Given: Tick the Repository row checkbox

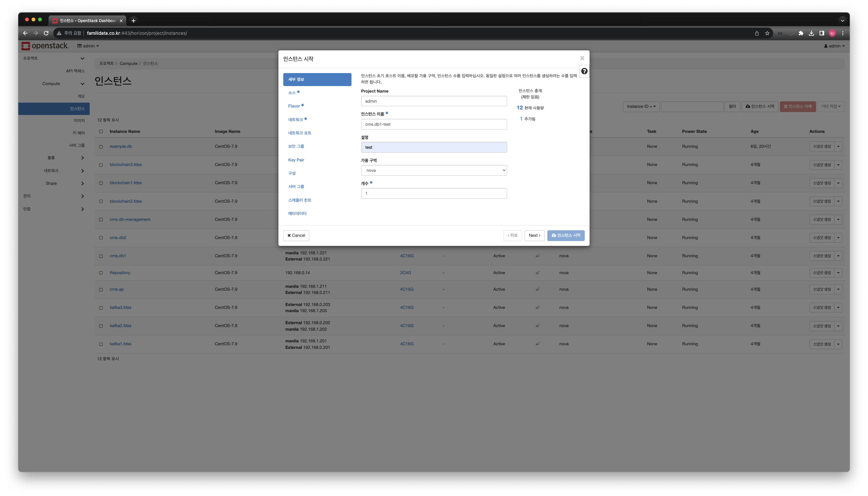Looking at the screenshot, I should click(101, 273).
